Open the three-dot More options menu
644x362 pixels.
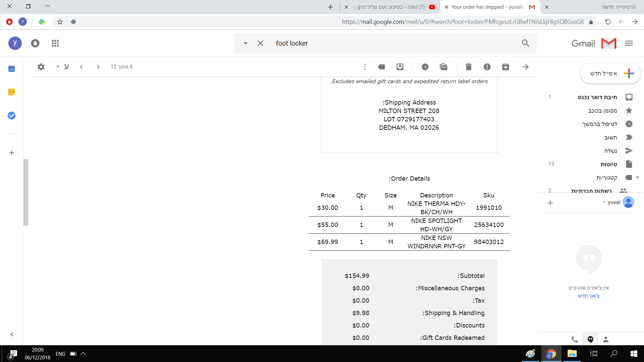coord(365,67)
